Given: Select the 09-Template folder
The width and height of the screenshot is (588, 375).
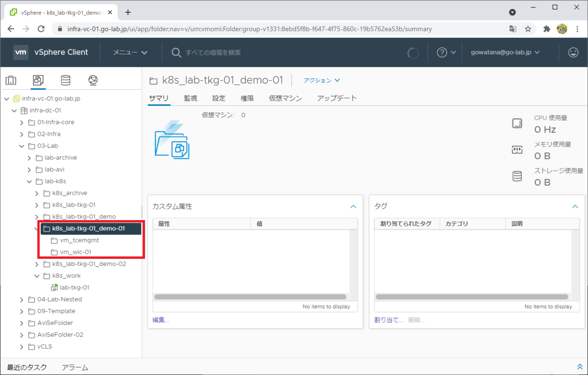Looking at the screenshot, I should point(52,311).
